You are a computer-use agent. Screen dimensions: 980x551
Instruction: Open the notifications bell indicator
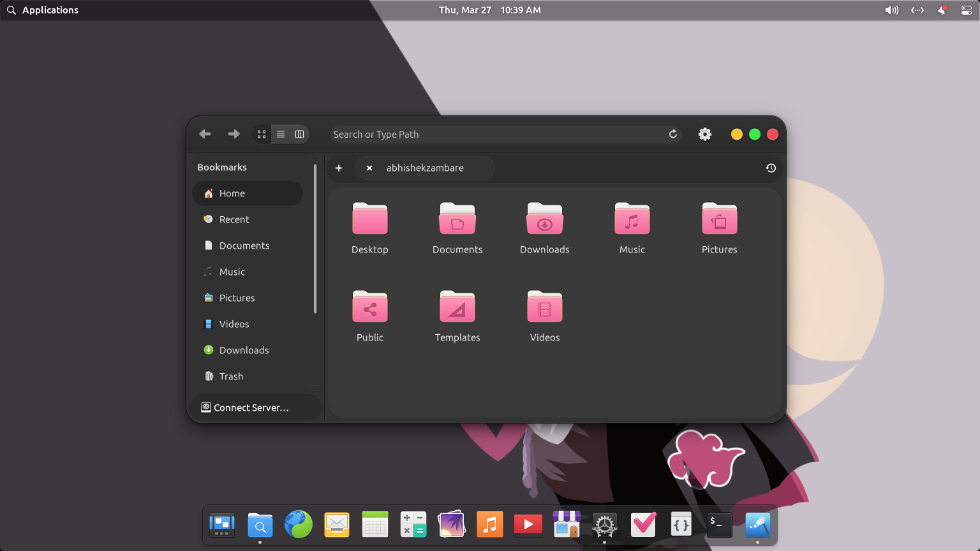coord(942,10)
